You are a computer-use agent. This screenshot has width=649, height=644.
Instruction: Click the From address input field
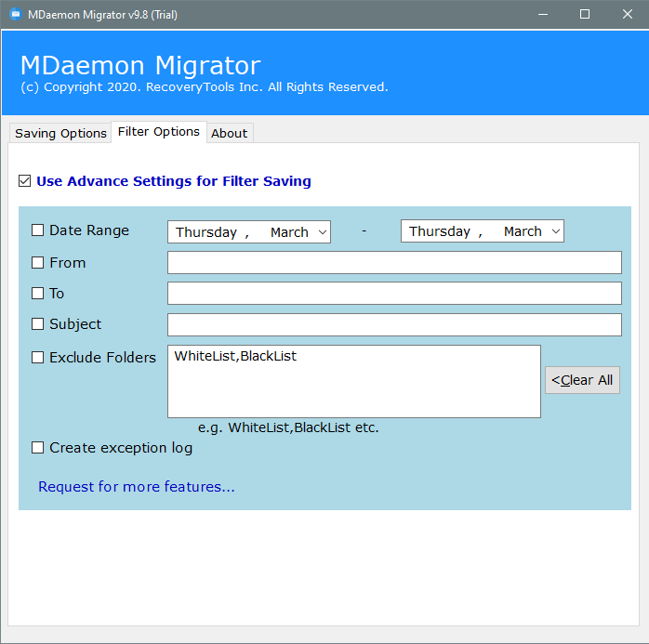(x=394, y=263)
